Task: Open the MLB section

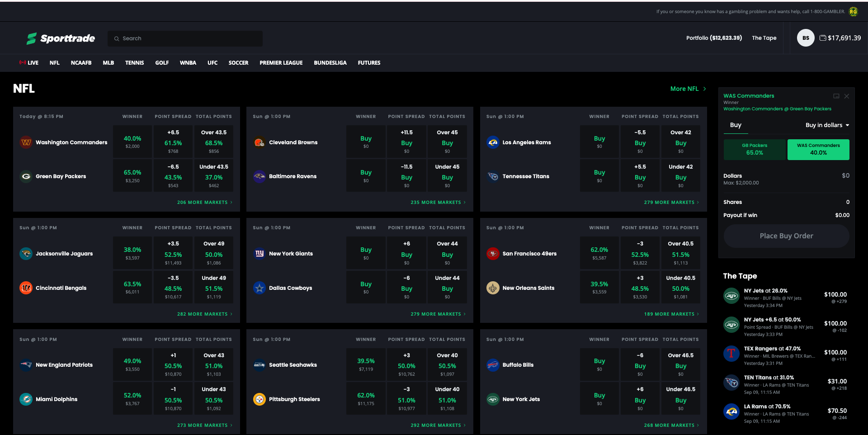Action: (108, 63)
